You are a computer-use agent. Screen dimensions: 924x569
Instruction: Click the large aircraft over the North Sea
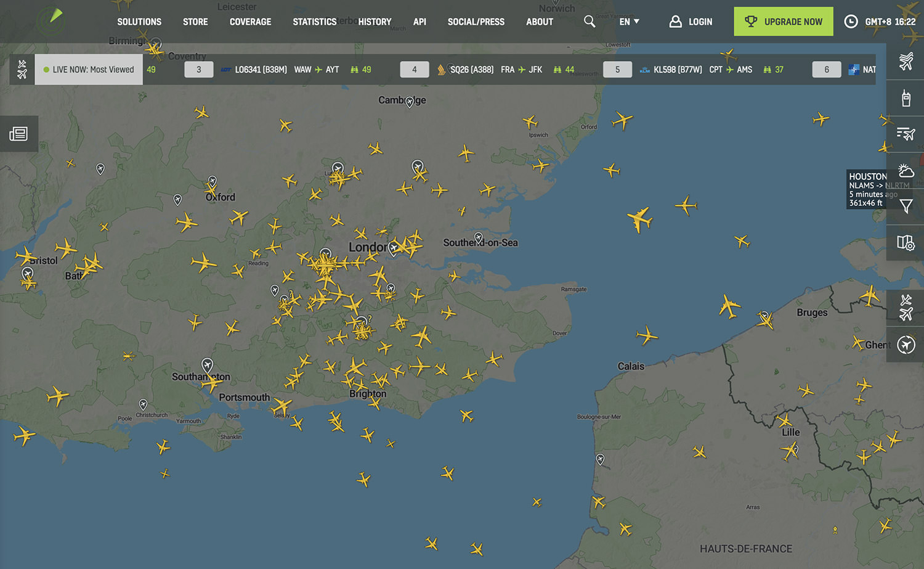[640, 219]
